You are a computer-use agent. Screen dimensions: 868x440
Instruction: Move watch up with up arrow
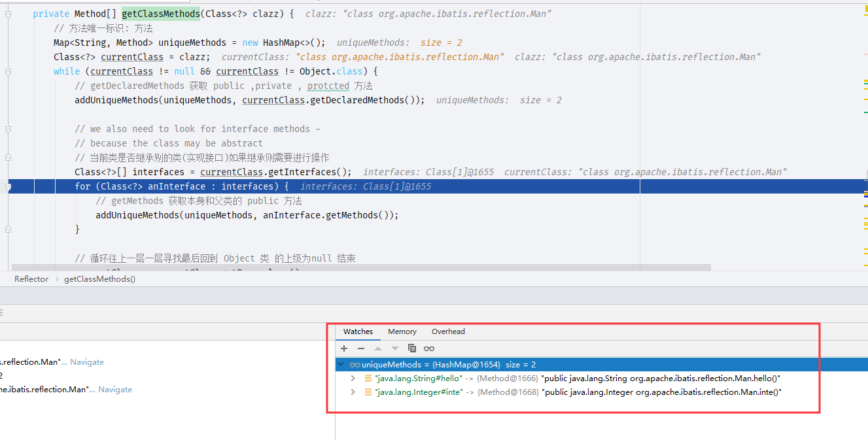tap(378, 348)
